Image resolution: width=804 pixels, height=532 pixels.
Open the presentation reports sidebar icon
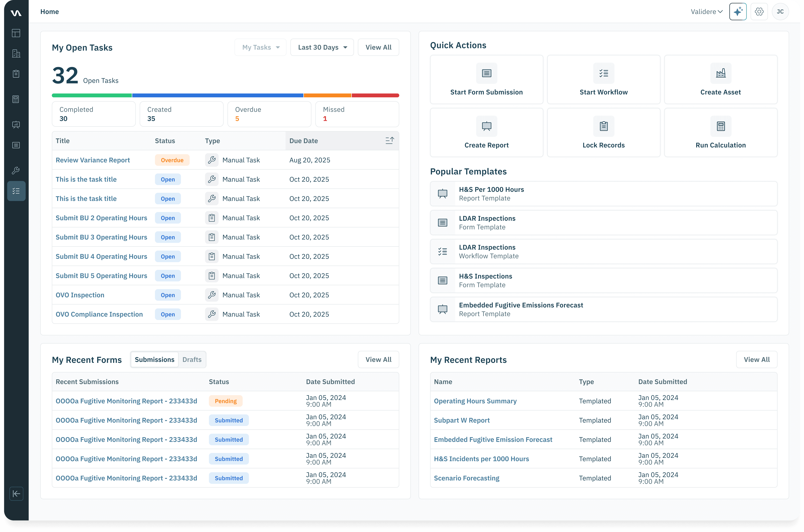click(x=16, y=124)
